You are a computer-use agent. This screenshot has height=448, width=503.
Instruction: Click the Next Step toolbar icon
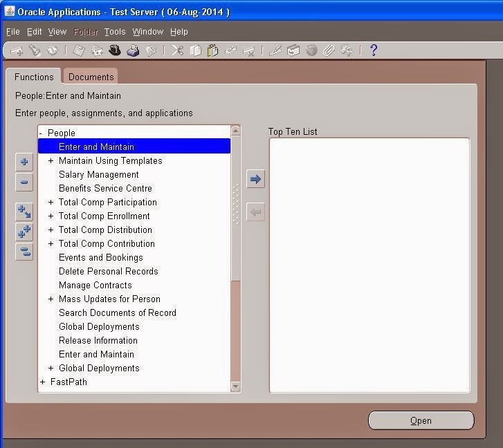pyautogui.click(x=97, y=50)
